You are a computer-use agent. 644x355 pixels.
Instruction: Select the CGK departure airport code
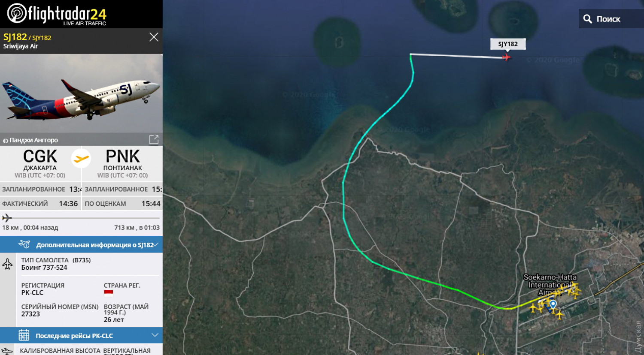click(40, 156)
